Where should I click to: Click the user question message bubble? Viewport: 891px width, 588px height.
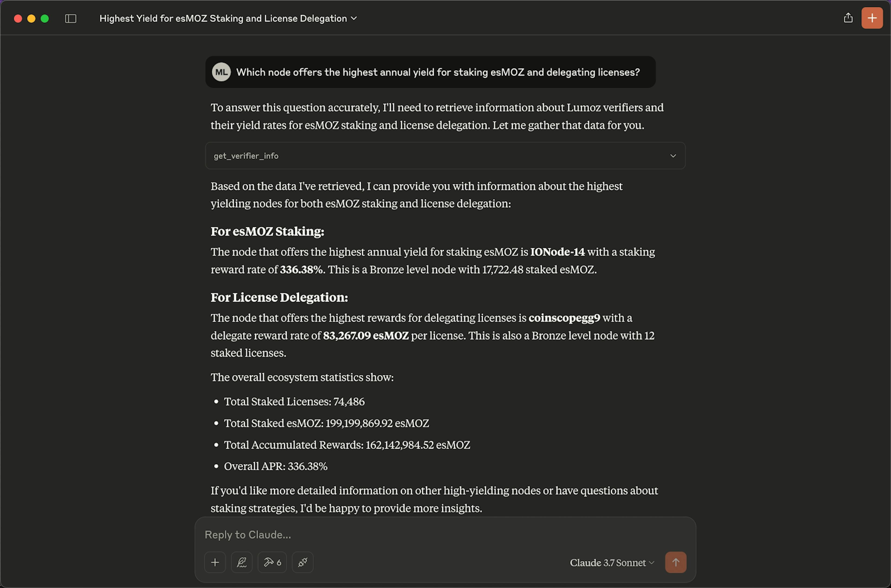437,72
